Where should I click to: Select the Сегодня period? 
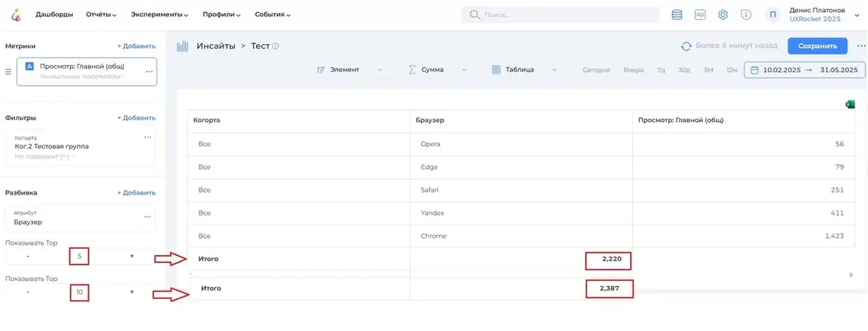tap(596, 70)
